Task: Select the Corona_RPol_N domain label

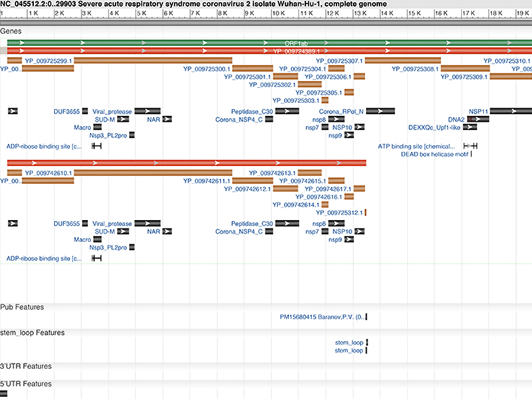Action: [x=341, y=111]
